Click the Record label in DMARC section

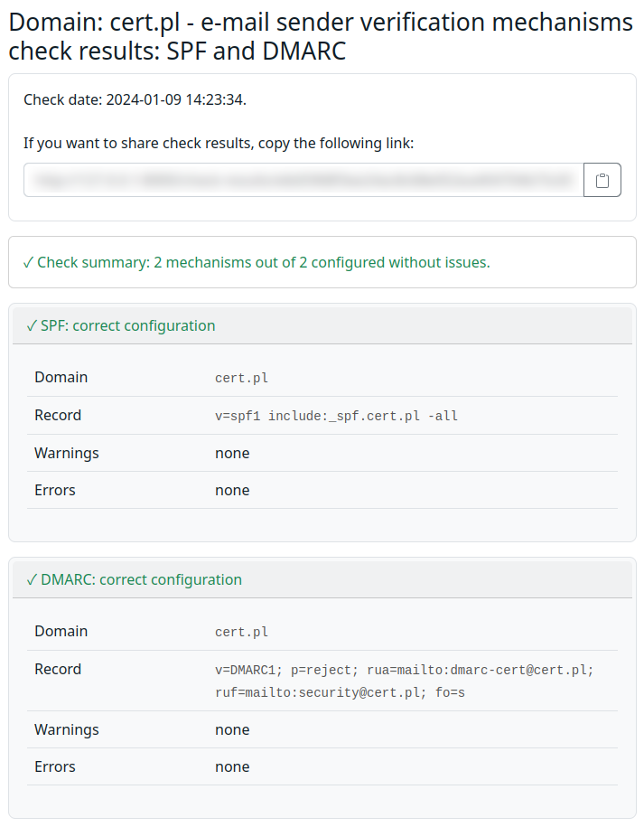pos(58,669)
